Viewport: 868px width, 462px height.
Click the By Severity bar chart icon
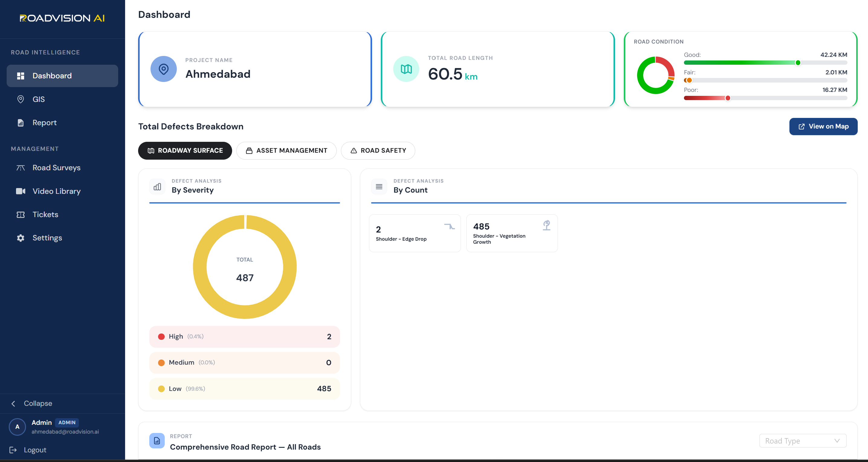[157, 186]
